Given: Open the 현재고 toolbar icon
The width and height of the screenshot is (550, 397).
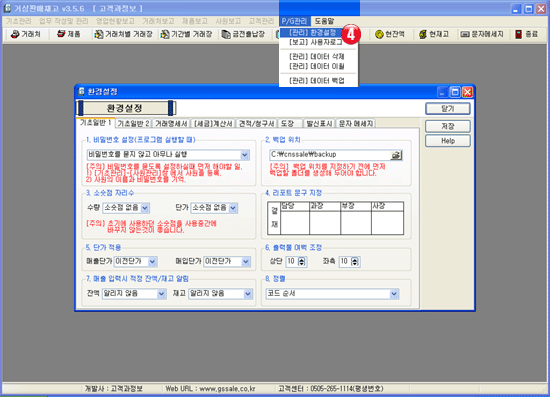Looking at the screenshot, I should click(x=434, y=34).
